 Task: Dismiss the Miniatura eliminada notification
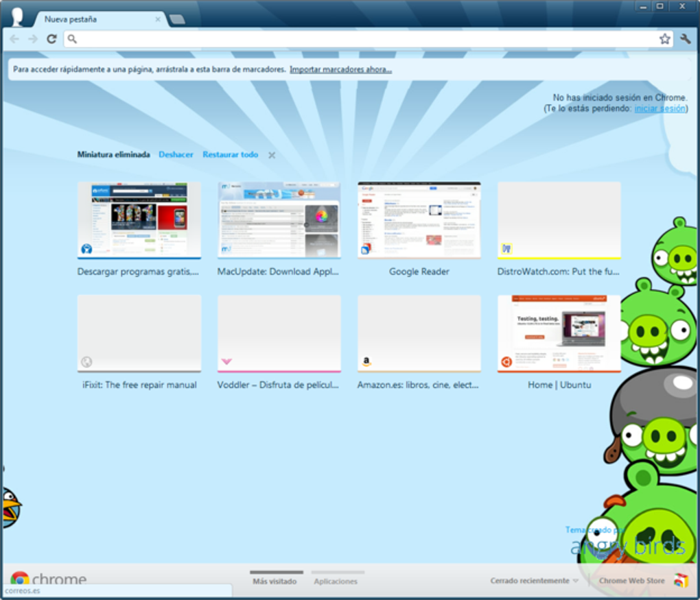click(x=272, y=155)
